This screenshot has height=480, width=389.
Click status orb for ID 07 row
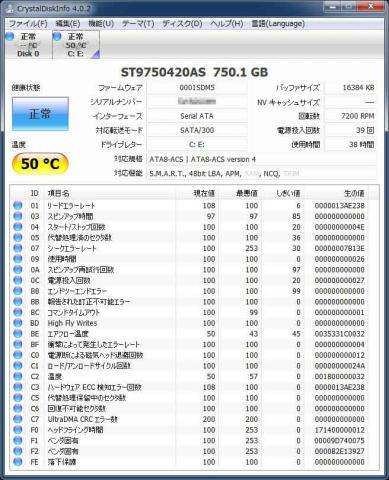point(18,248)
